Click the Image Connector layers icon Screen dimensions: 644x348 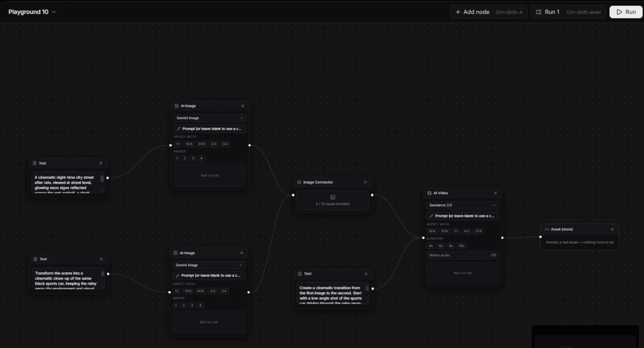[x=333, y=197]
